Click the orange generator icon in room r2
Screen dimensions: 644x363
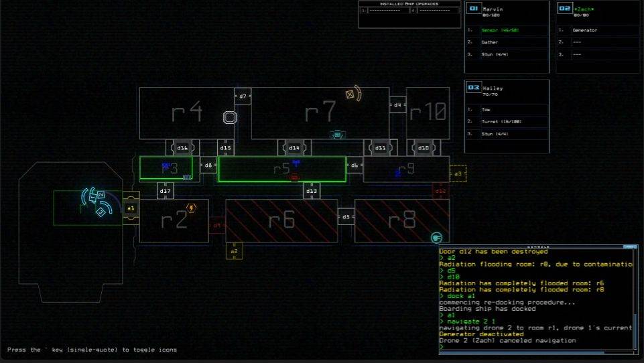pos(191,208)
